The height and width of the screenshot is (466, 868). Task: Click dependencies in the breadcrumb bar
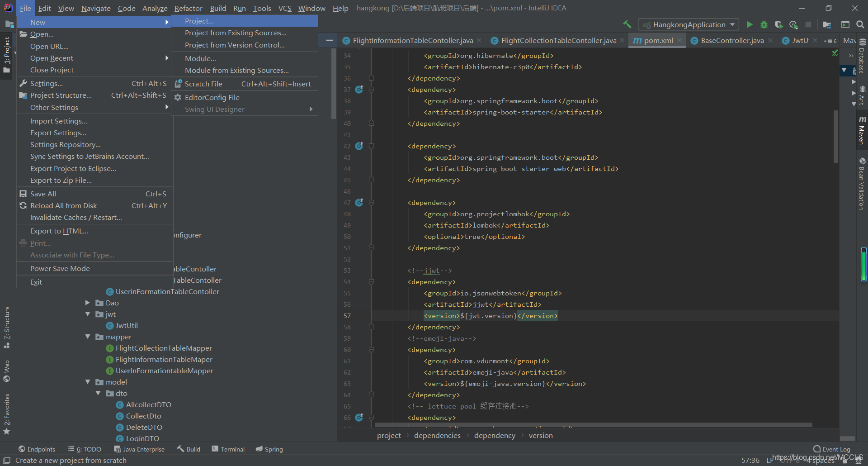tap(437, 435)
